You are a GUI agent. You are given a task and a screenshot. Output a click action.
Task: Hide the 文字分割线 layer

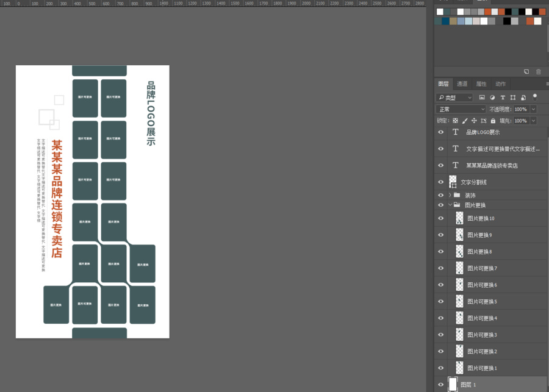[441, 182]
